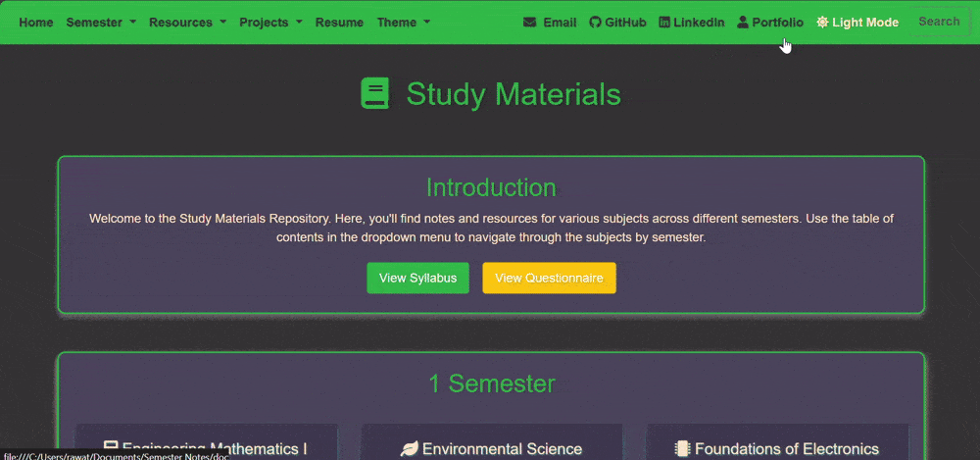980x460 pixels.
Task: Focus the Search input field
Action: click(x=939, y=22)
